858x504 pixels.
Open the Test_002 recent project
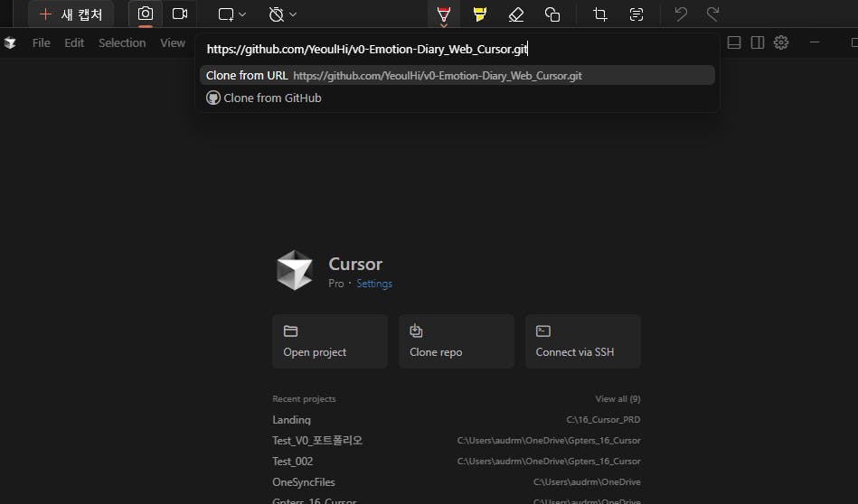coord(457,462)
